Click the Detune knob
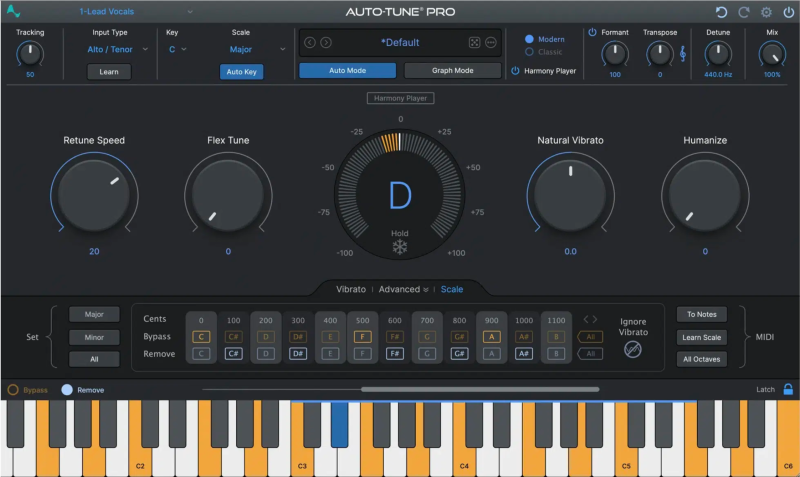The width and height of the screenshot is (800, 477). point(718,54)
